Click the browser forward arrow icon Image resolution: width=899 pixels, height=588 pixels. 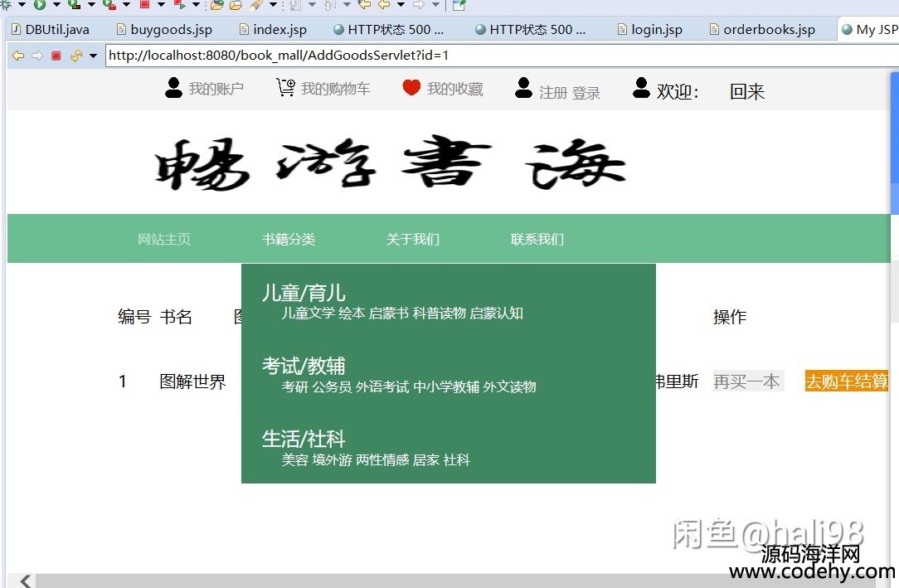37,56
